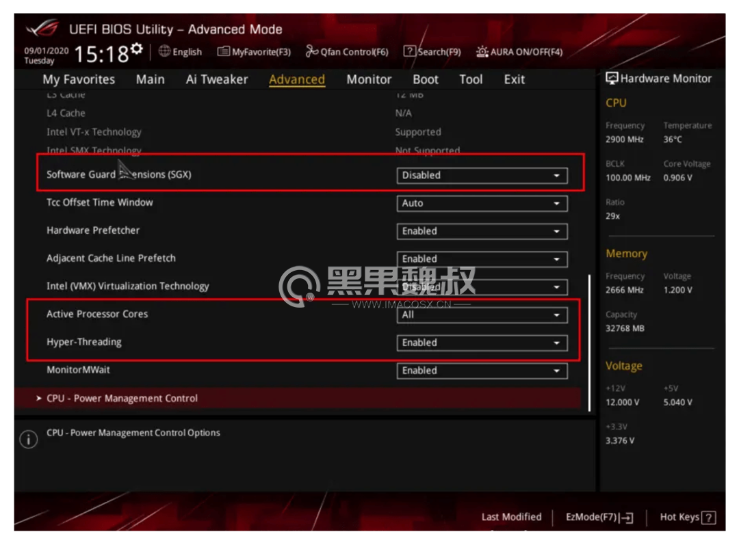This screenshot has height=560, width=739.
Task: Open the Ai Tweaker tab
Action: click(217, 79)
